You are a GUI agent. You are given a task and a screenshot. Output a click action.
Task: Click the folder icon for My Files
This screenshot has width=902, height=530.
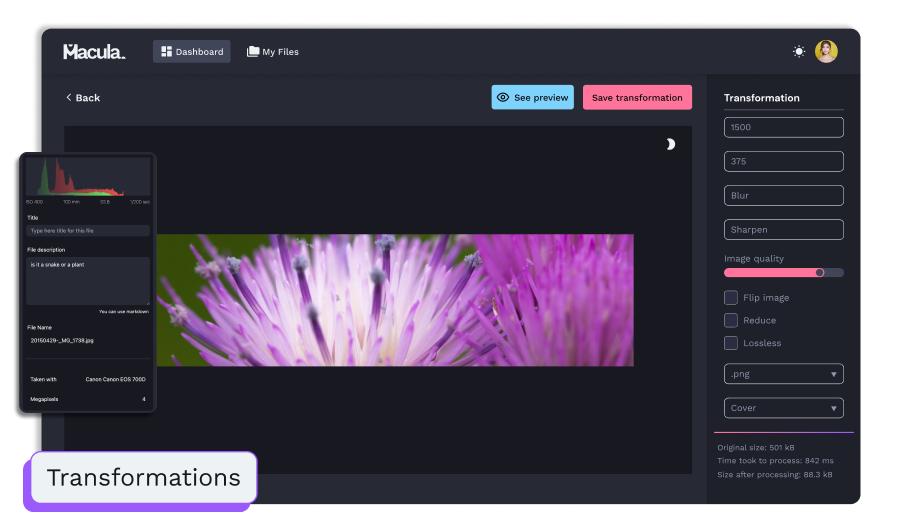253,52
